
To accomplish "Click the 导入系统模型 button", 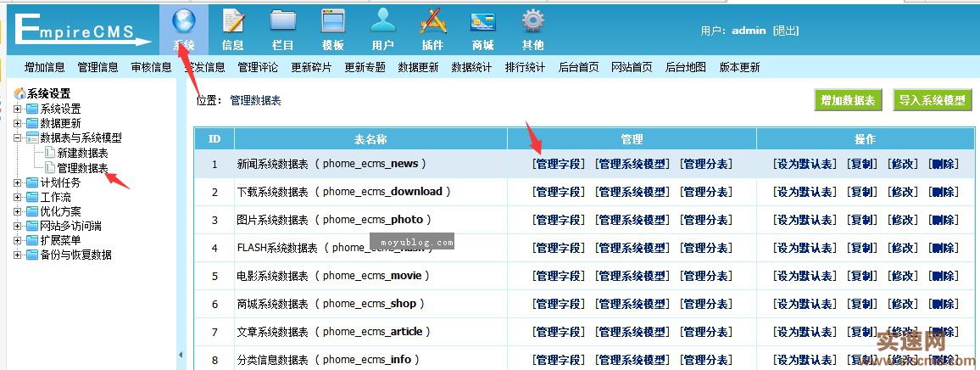I will point(933,100).
